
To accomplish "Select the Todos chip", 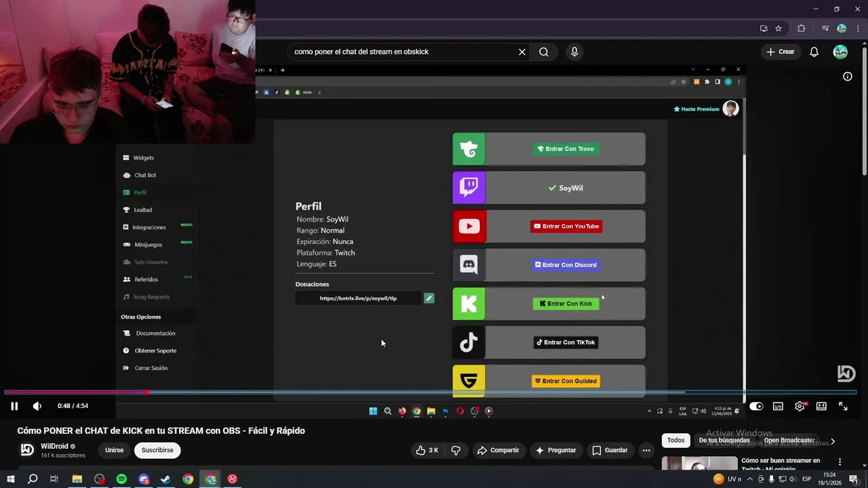I will (x=676, y=441).
